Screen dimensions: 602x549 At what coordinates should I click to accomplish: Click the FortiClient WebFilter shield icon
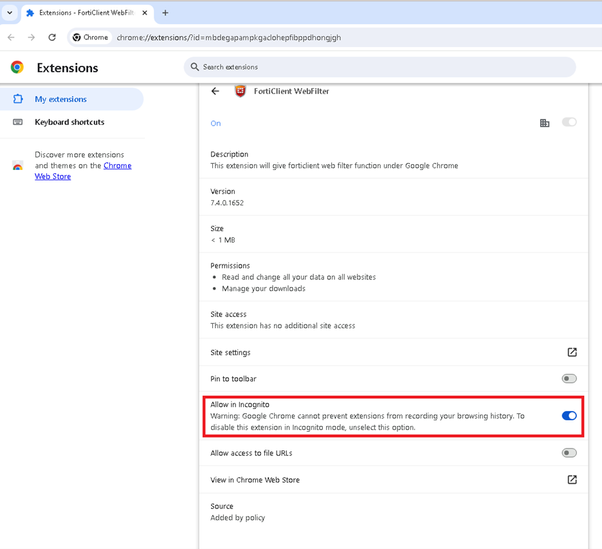click(x=240, y=91)
